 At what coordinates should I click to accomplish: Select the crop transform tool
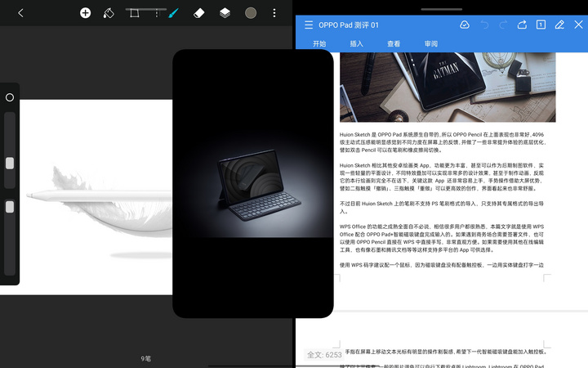point(134,13)
